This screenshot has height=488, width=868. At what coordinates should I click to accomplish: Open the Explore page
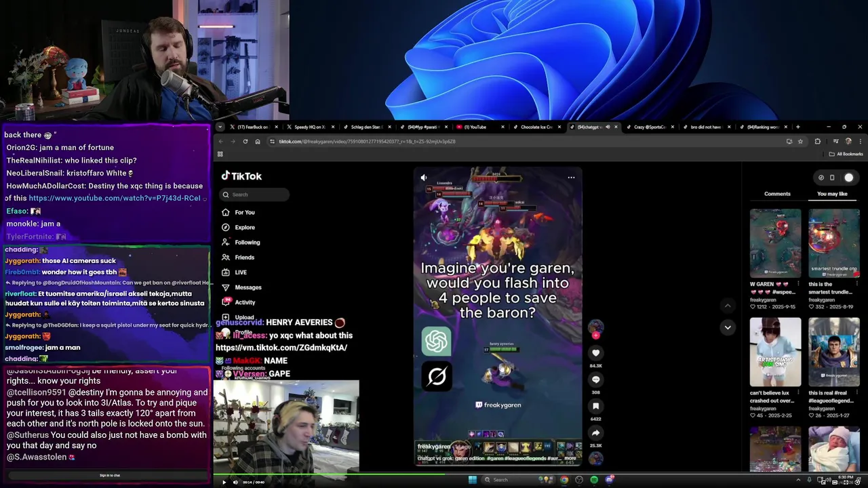(x=238, y=227)
